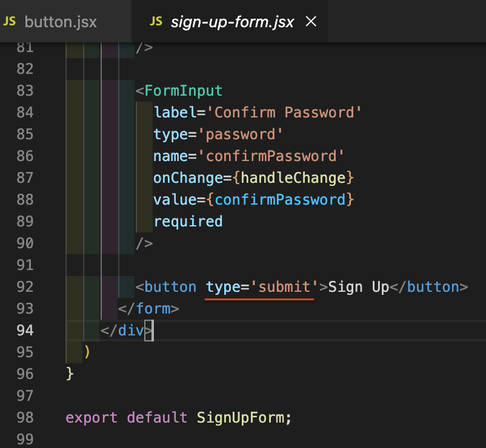Click the closing brace on line 96
Image resolution: width=486 pixels, height=448 pixels.
click(70, 374)
